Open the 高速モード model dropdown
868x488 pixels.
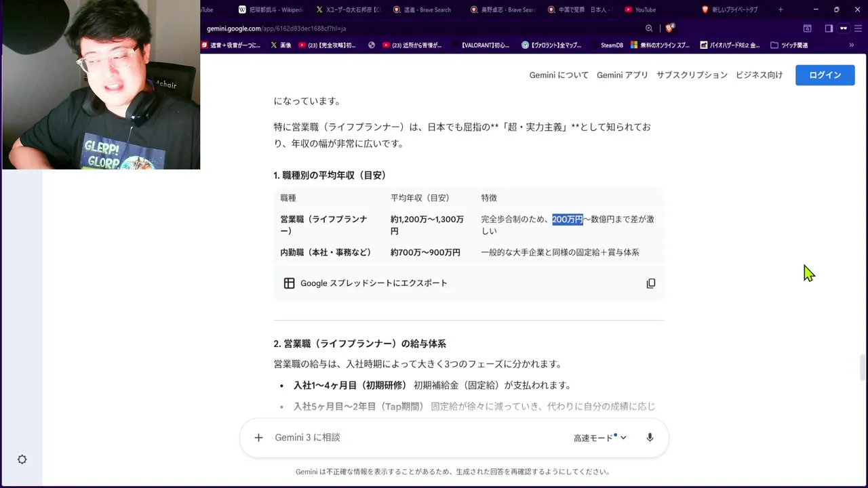(x=600, y=438)
